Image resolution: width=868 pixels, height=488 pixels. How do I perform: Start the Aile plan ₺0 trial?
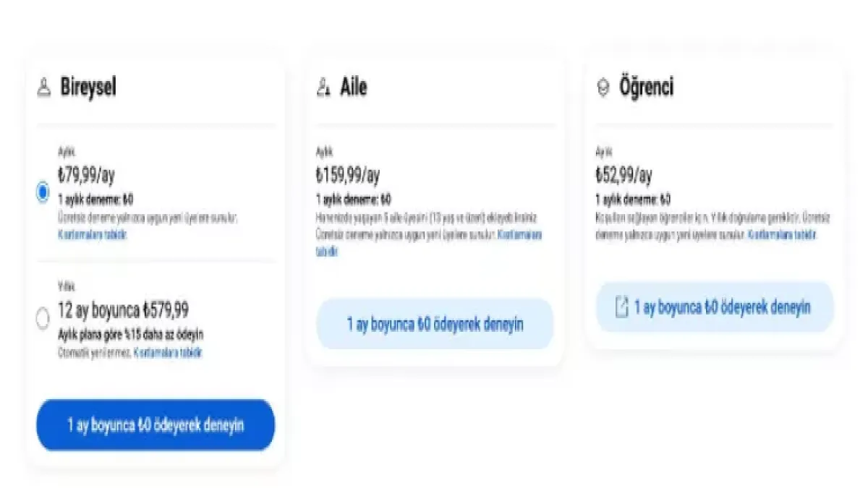[x=435, y=324]
